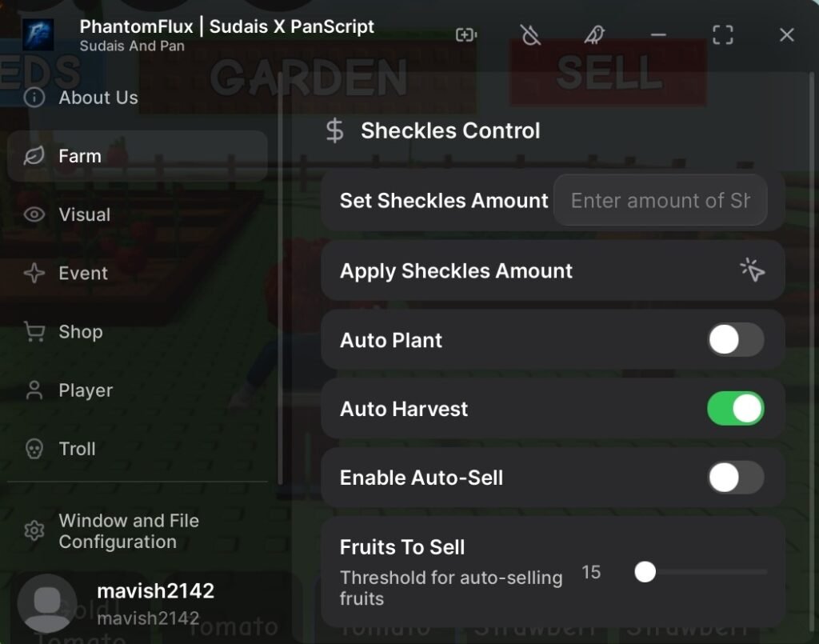Click the PhantomFlux logo icon
Viewport: 819px width, 644px height.
pos(38,34)
